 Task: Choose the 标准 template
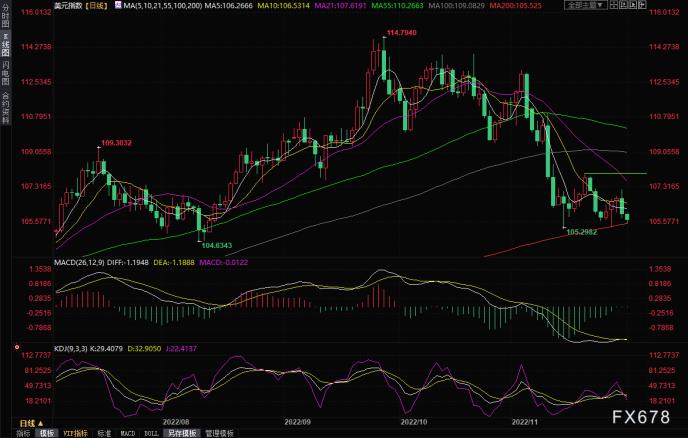[104, 433]
